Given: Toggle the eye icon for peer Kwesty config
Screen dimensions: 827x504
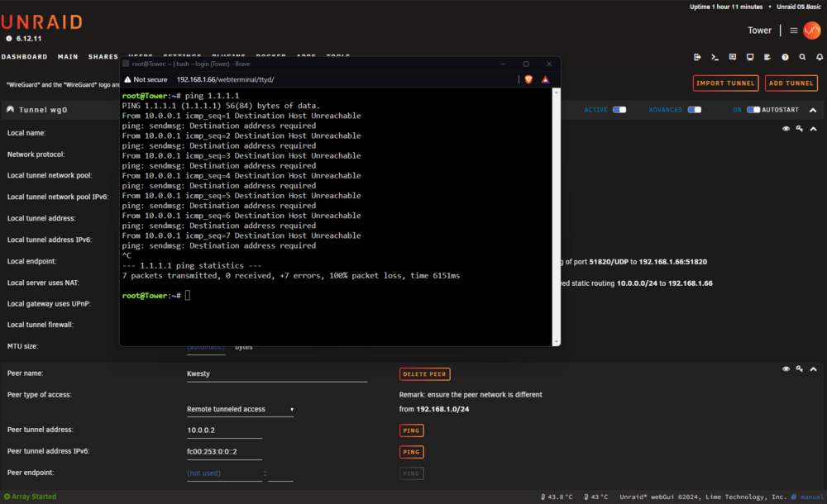Looking at the screenshot, I should 786,369.
